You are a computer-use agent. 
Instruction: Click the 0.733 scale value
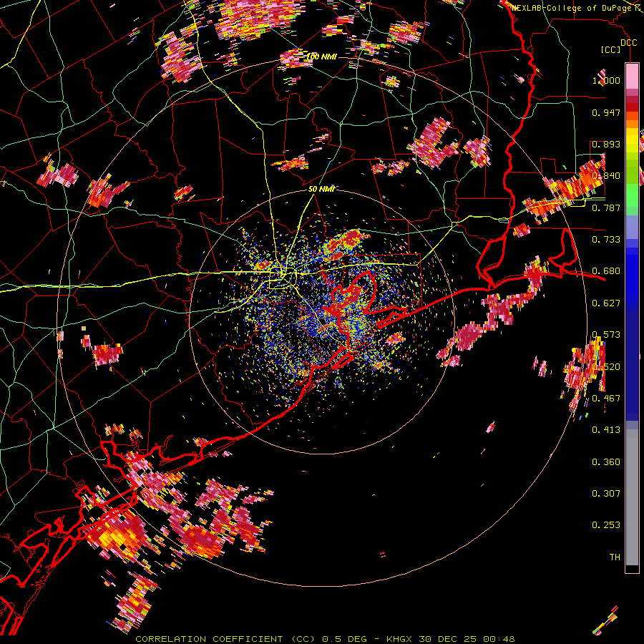pyautogui.click(x=606, y=239)
